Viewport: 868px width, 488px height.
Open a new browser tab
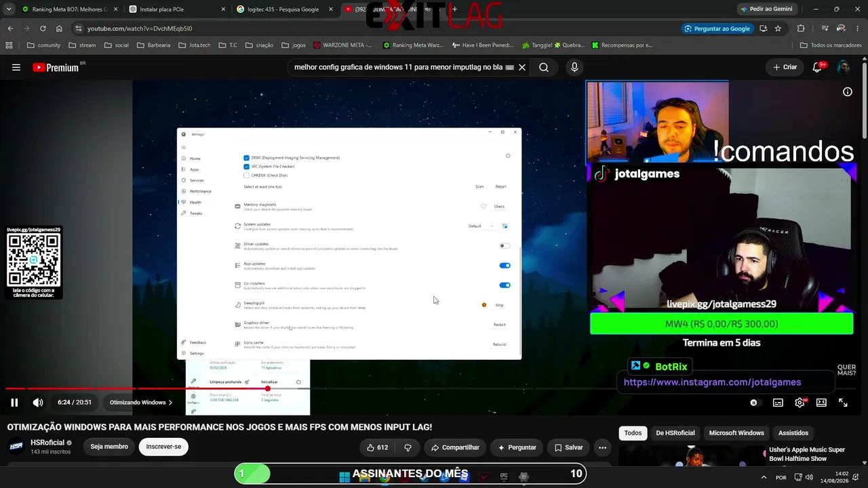(x=454, y=9)
